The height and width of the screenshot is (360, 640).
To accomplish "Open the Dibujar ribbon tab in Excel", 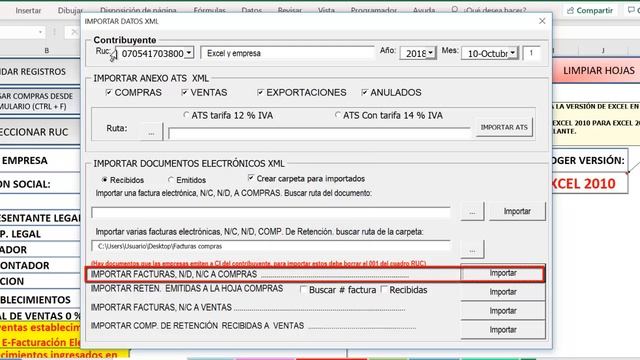I will pyautogui.click(x=70, y=10).
